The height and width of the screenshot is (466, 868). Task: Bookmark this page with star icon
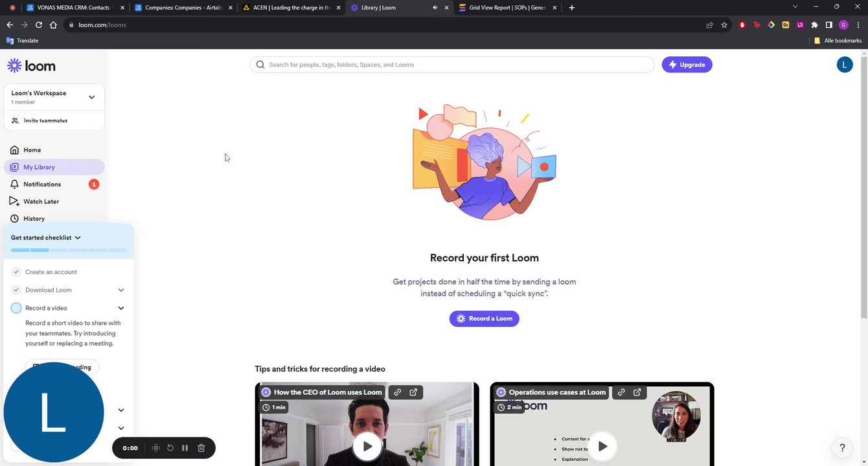[x=724, y=25]
